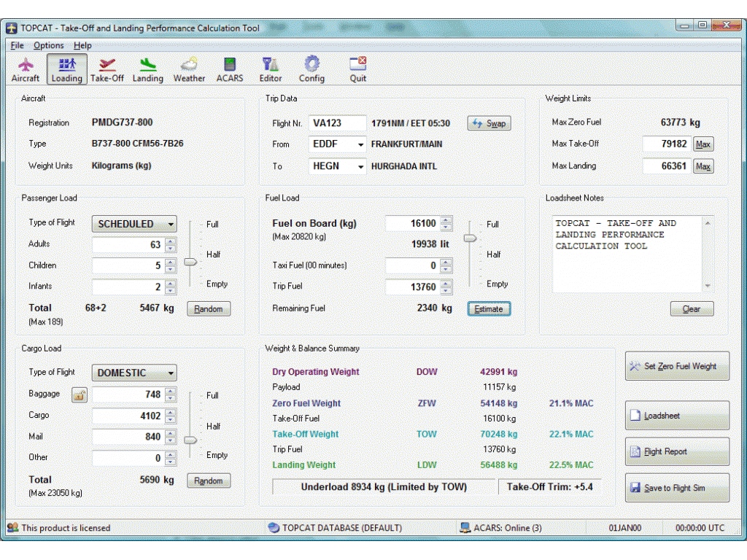Open the Help menu
This screenshot has height=560, width=747.
(x=82, y=45)
